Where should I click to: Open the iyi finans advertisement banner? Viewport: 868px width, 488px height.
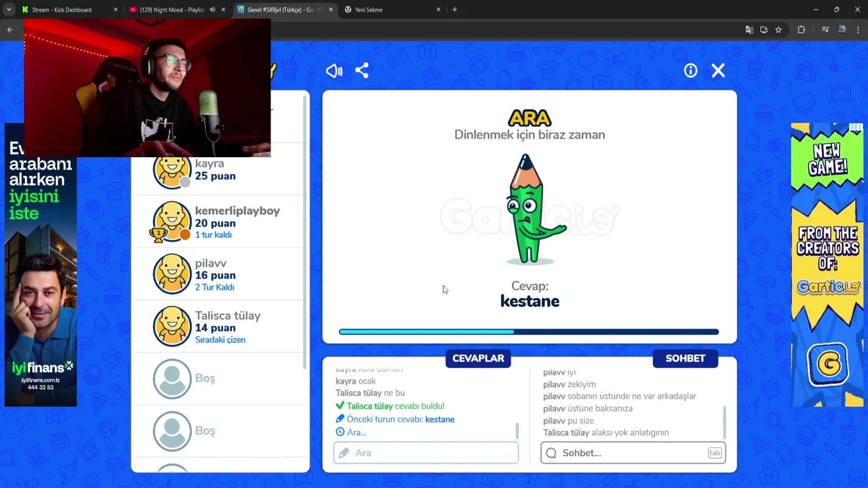tap(41, 265)
